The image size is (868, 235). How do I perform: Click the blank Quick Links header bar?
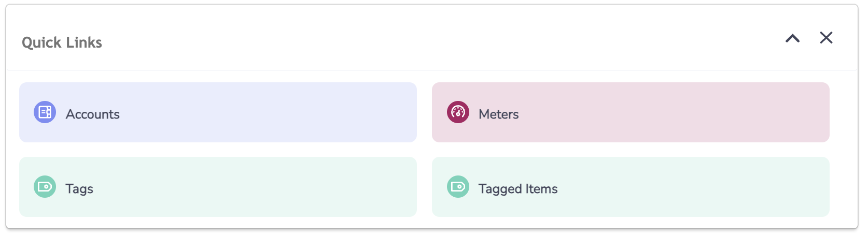pos(441,38)
